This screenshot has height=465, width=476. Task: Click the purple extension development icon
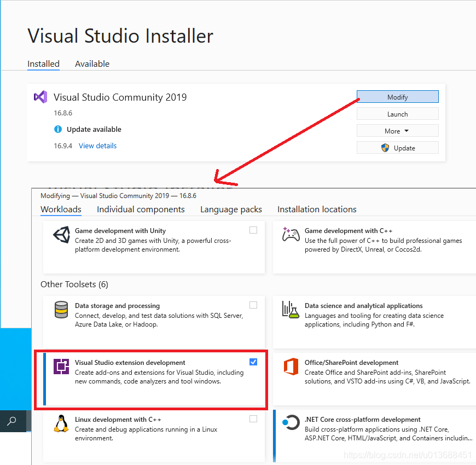click(x=61, y=367)
